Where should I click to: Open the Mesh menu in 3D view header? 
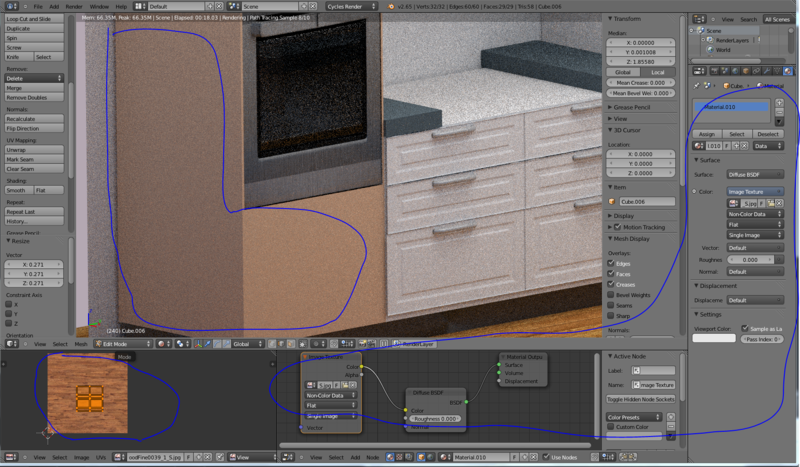[81, 344]
